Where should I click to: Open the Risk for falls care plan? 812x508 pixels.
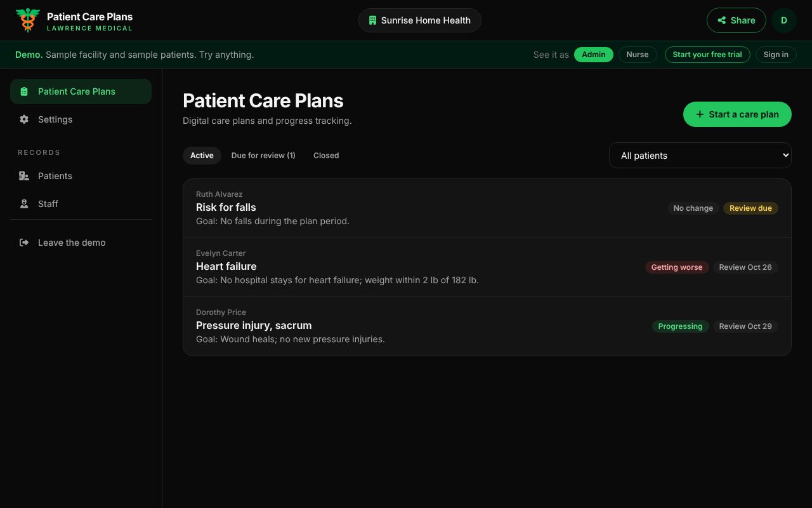pos(487,208)
